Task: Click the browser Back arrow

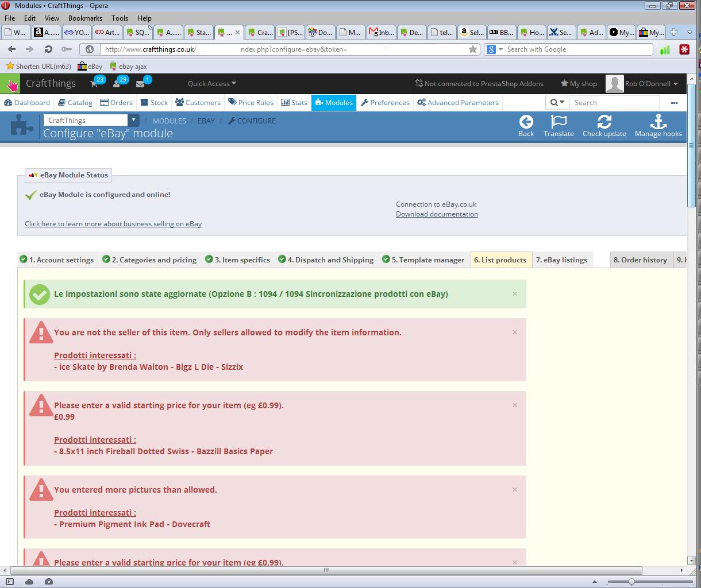Action: click(x=11, y=49)
